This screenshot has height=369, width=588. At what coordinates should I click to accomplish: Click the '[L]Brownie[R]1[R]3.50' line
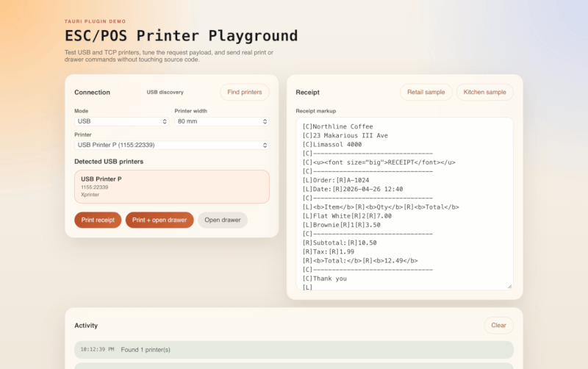coord(341,225)
